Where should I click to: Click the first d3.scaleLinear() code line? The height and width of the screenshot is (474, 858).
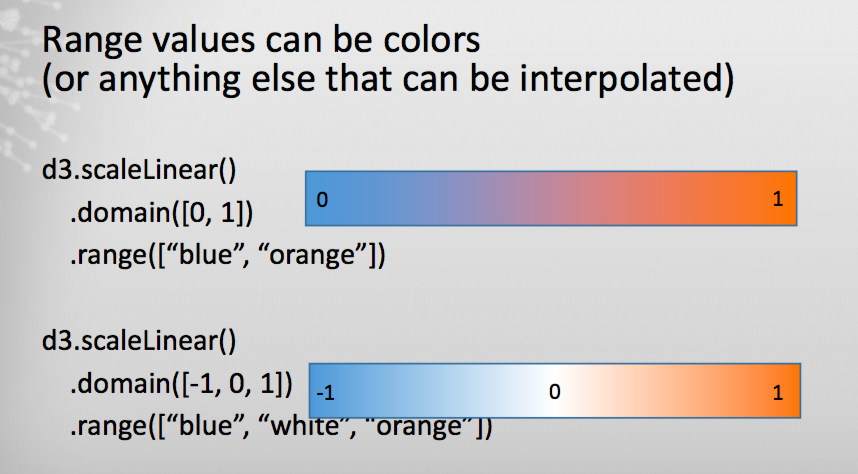click(139, 170)
